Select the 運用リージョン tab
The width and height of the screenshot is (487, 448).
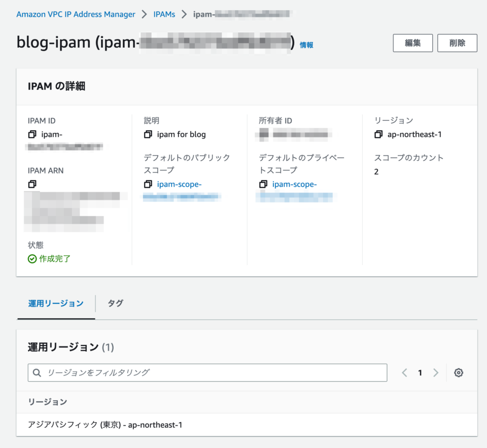pyautogui.click(x=56, y=303)
